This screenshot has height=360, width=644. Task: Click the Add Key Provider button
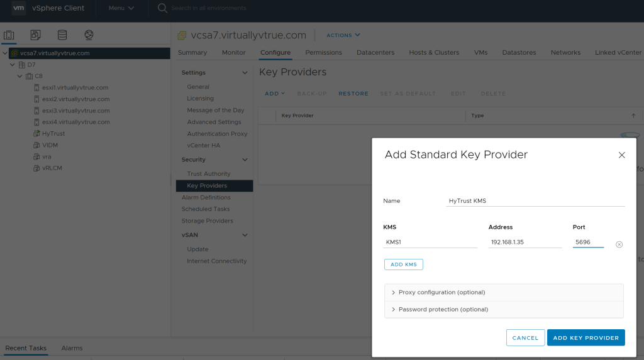click(x=586, y=338)
